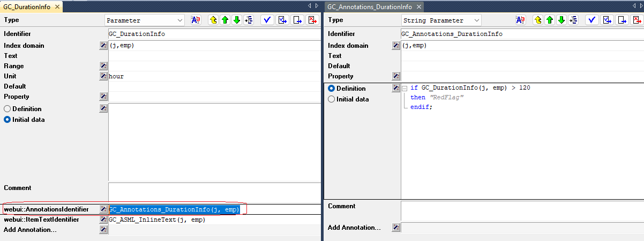Screen dimensions: 644x241
Task: Click red discard-and-close icon in GC_DurationInfo pane
Action: [312, 20]
